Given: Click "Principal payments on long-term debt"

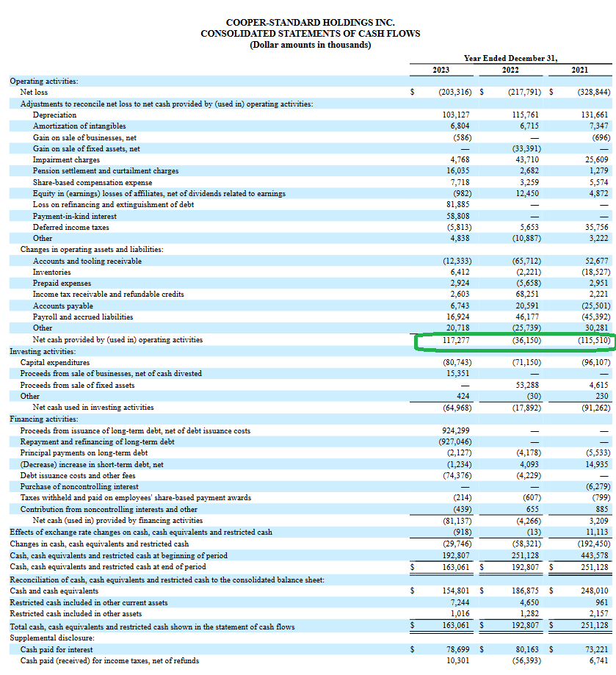Looking at the screenshot, I should click(x=84, y=453).
